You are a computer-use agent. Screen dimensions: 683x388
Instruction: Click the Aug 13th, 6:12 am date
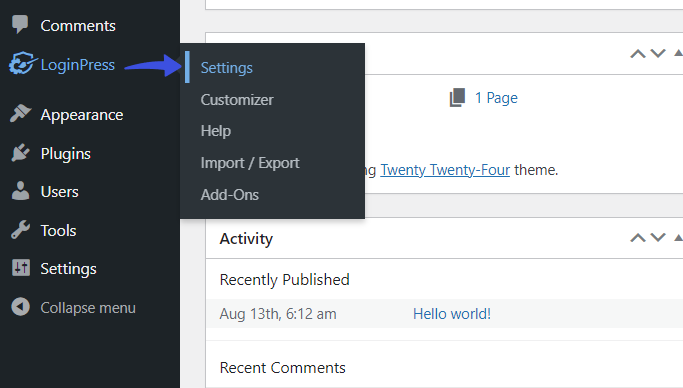[278, 314]
